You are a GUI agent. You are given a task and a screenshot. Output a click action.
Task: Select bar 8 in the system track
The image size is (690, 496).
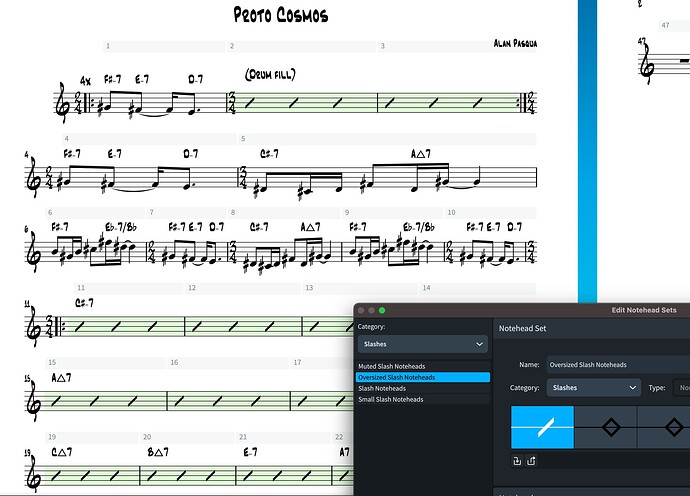[284, 213]
